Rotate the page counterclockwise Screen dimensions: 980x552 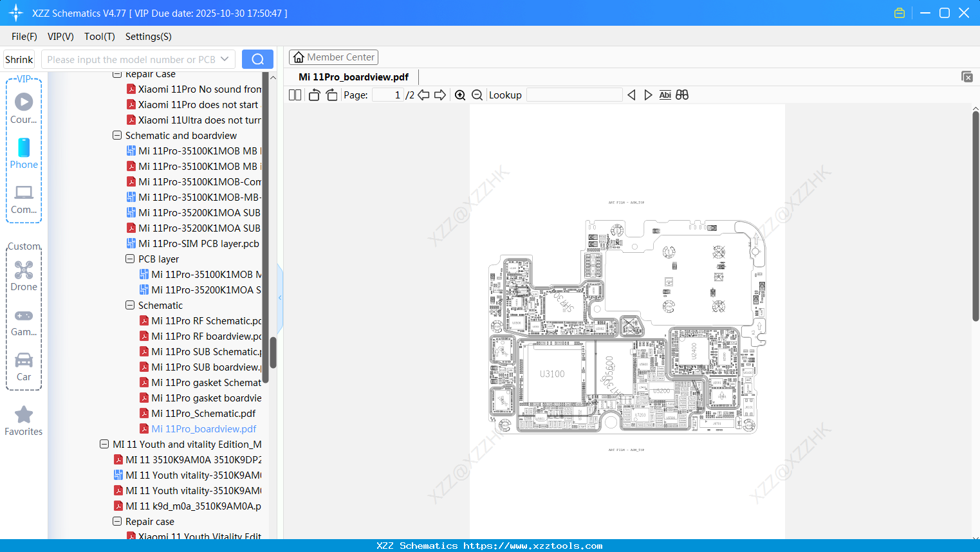314,95
